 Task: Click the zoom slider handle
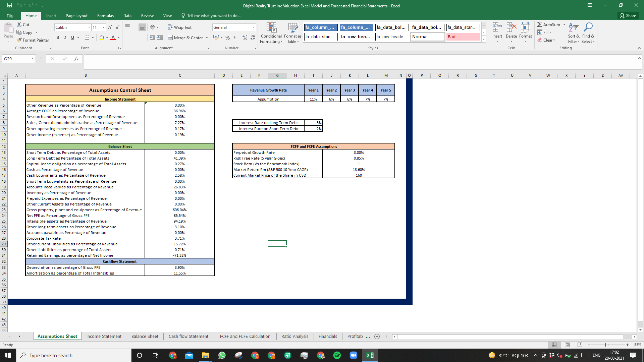(605, 345)
